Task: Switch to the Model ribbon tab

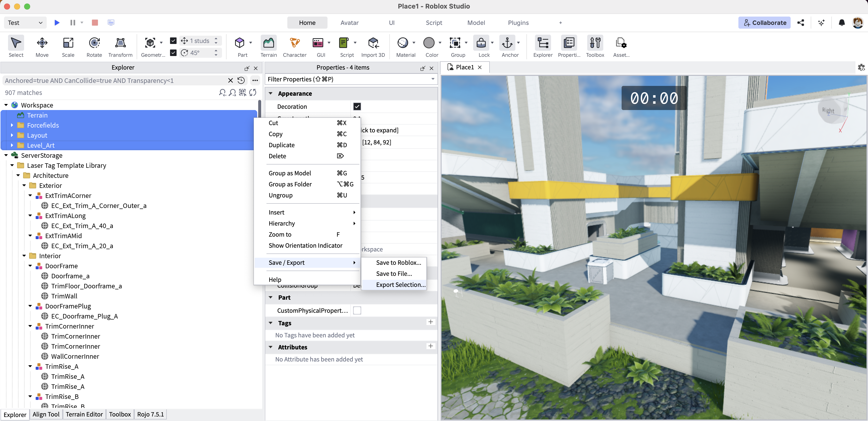Action: (x=476, y=23)
